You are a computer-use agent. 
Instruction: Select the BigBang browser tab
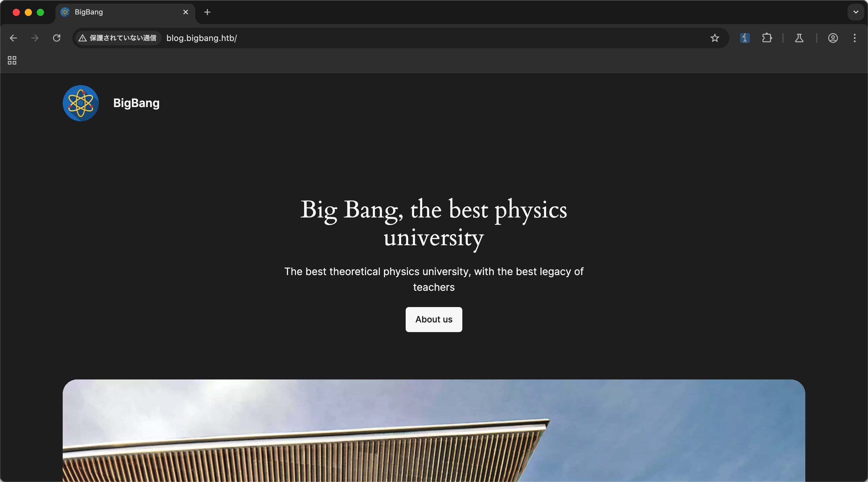(x=118, y=12)
